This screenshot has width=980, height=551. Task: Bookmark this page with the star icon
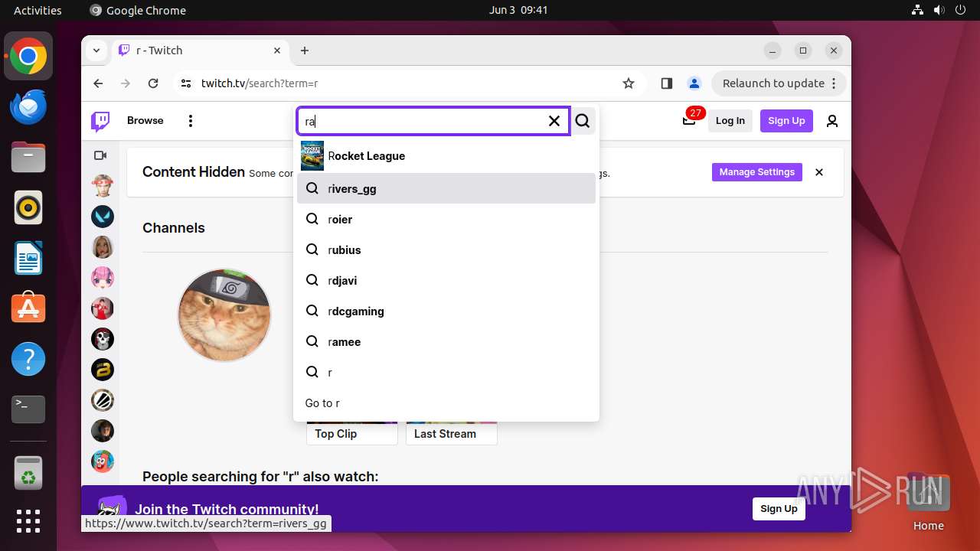(x=629, y=83)
